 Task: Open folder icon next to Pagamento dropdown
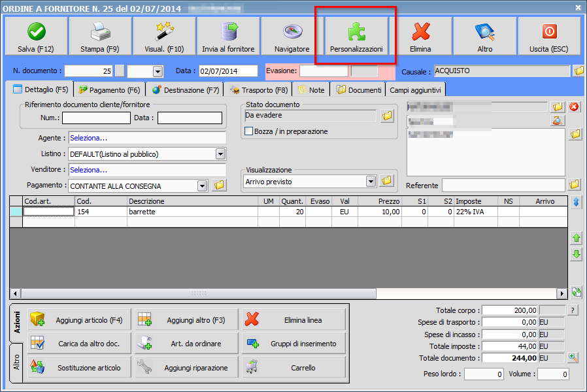220,185
